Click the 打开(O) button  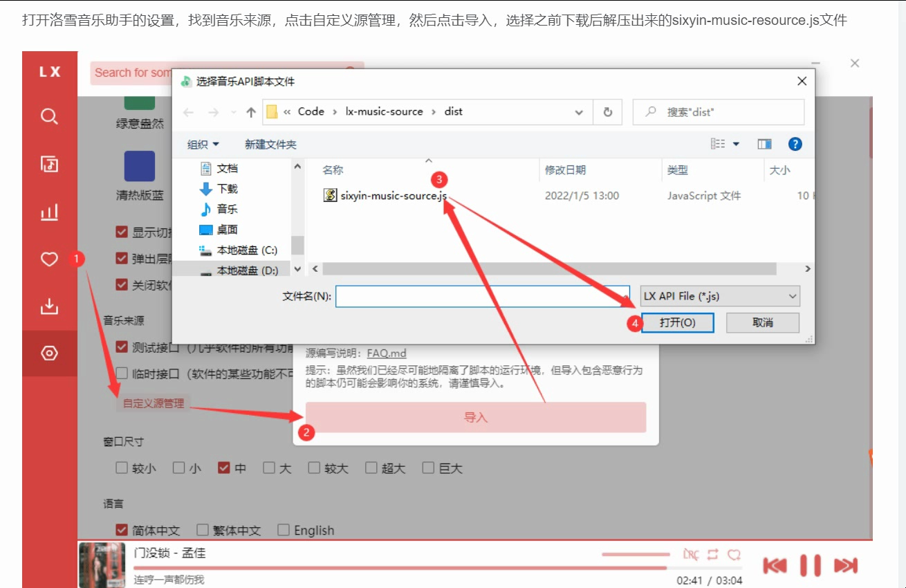tap(677, 322)
